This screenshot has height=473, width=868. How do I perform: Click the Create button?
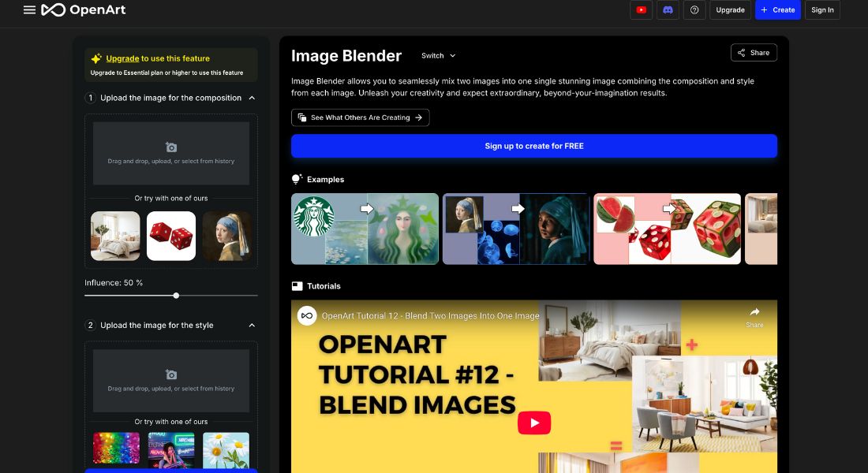click(778, 10)
